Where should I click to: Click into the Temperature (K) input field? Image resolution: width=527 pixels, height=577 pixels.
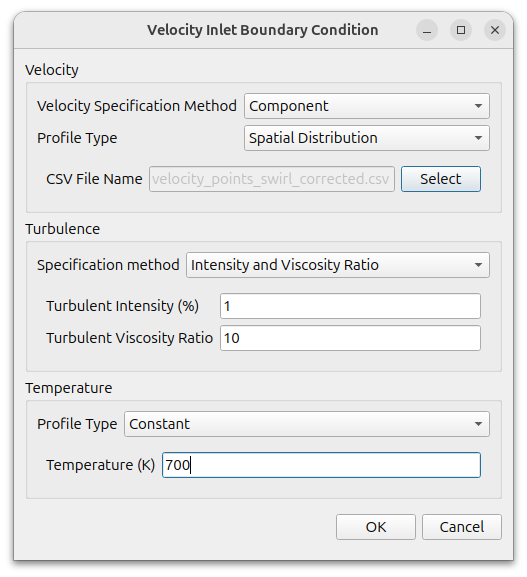pyautogui.click(x=321, y=465)
